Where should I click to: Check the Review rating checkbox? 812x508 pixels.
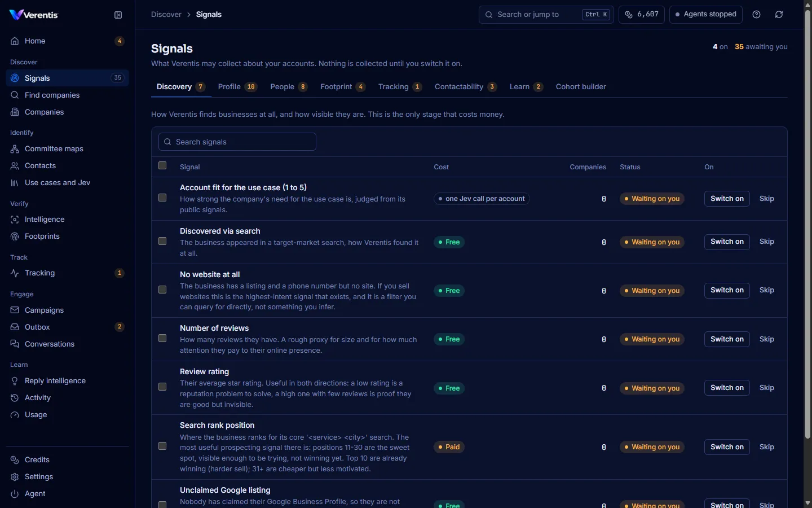162,387
